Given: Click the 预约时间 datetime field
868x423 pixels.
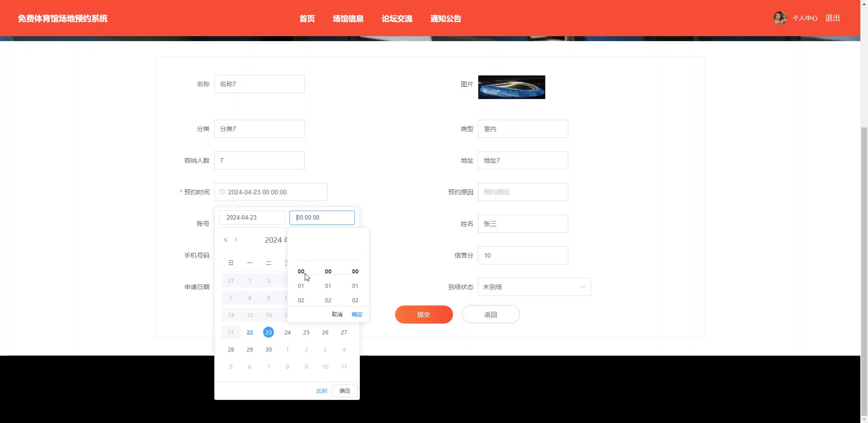Looking at the screenshot, I should click(270, 192).
